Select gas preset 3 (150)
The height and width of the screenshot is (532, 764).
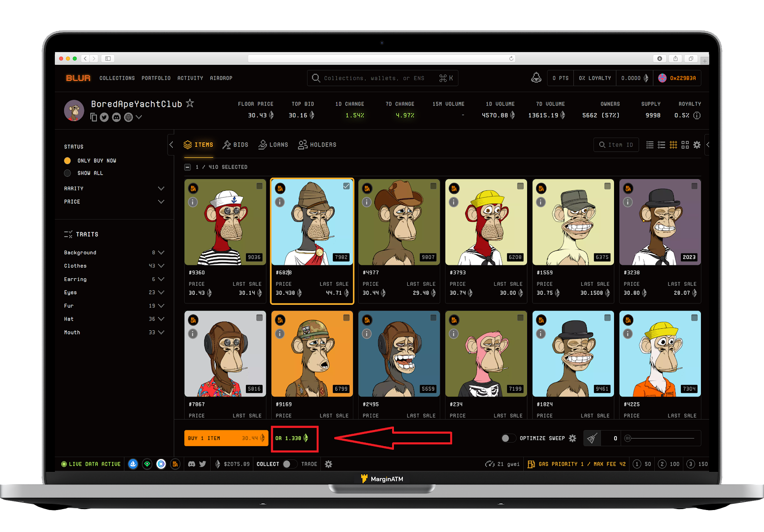coord(697,464)
